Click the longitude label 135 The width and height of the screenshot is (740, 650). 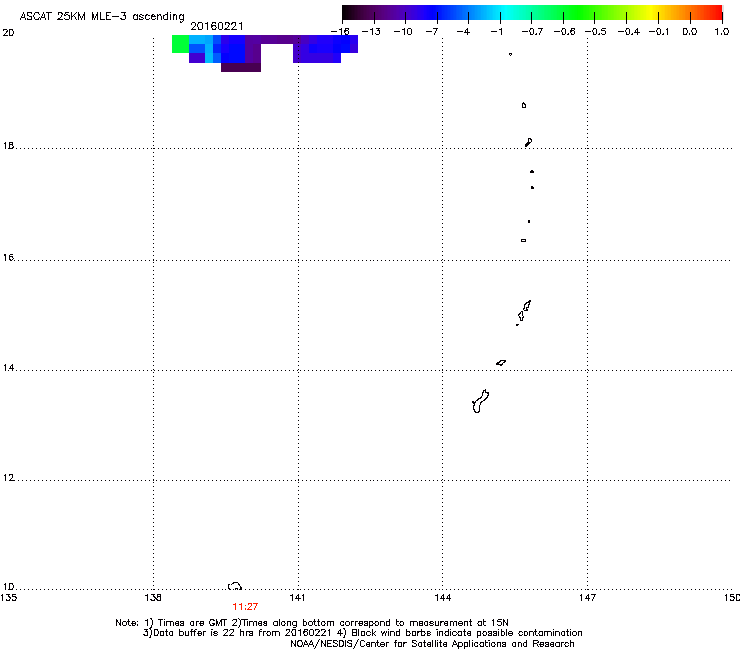[8, 598]
